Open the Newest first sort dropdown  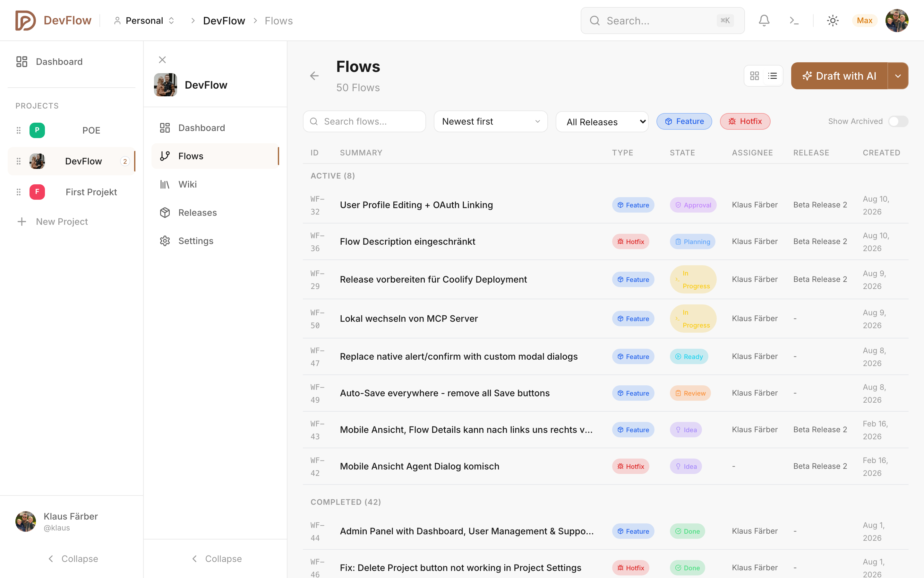491,122
